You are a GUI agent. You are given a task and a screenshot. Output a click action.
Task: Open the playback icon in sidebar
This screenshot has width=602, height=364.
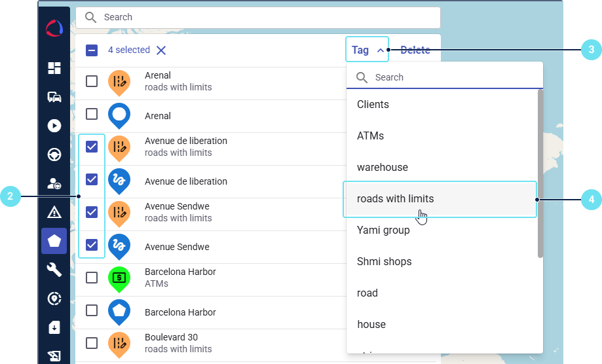pyautogui.click(x=54, y=126)
